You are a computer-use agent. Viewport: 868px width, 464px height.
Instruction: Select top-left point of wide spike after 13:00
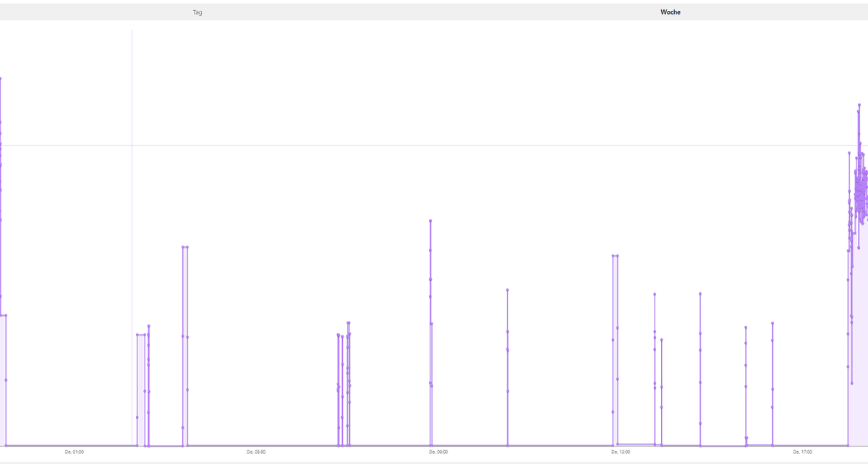coord(613,255)
